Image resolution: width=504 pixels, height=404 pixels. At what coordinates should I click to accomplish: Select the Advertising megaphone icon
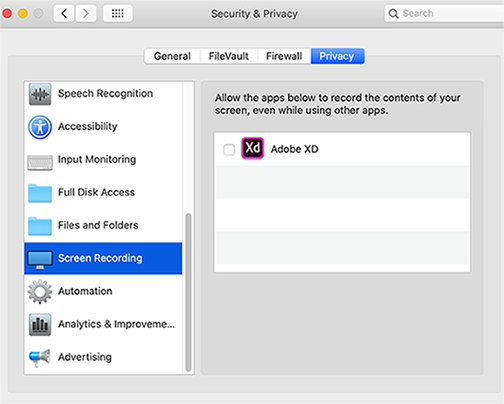(40, 358)
